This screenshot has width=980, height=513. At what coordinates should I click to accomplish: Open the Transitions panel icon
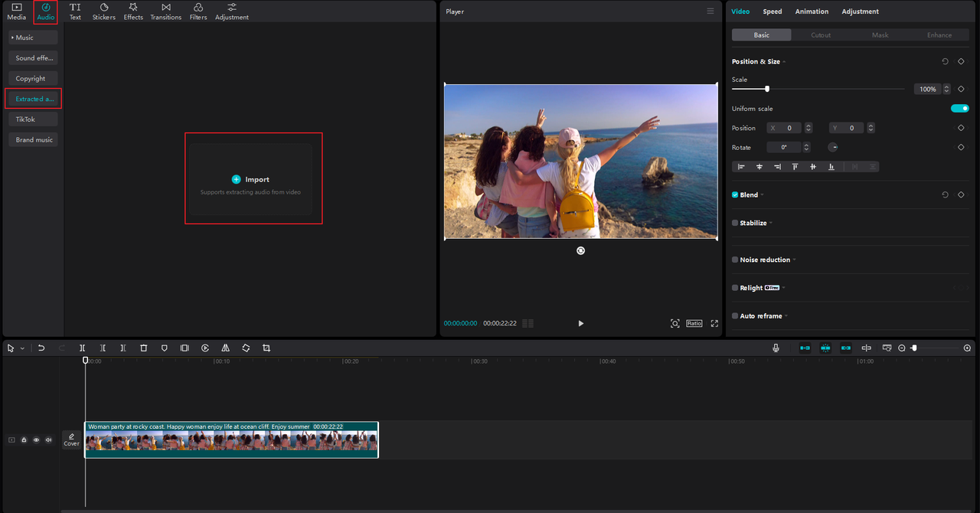coord(166,7)
